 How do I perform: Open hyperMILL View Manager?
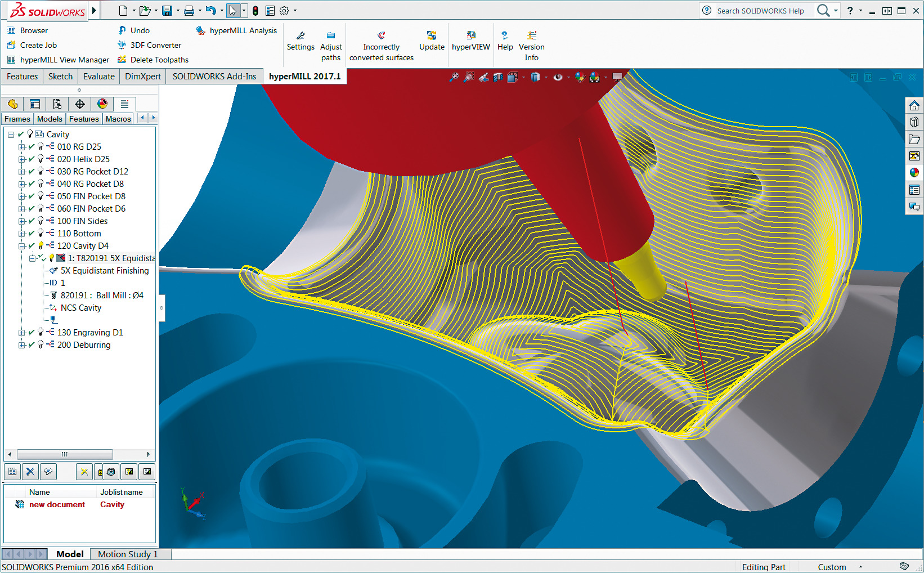point(58,60)
